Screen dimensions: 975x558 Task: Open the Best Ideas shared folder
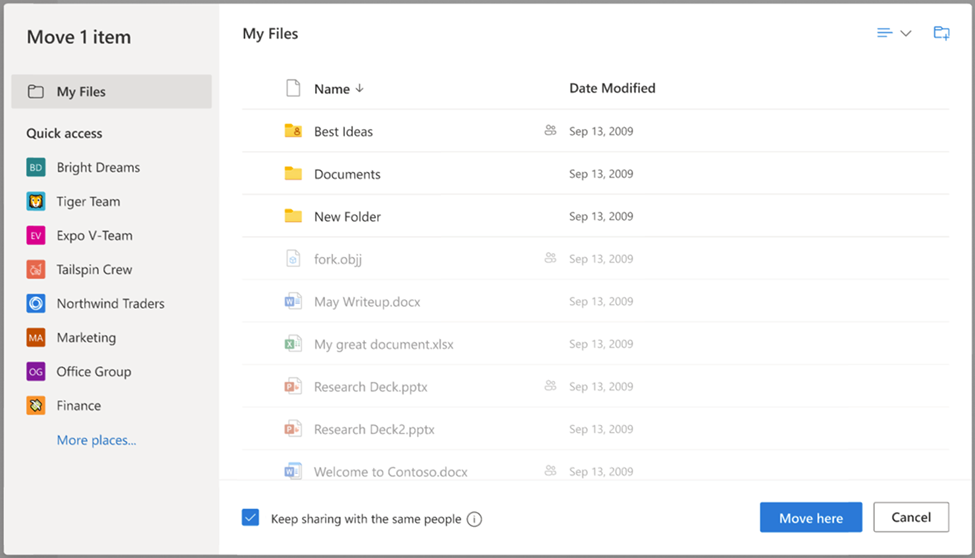tap(343, 132)
